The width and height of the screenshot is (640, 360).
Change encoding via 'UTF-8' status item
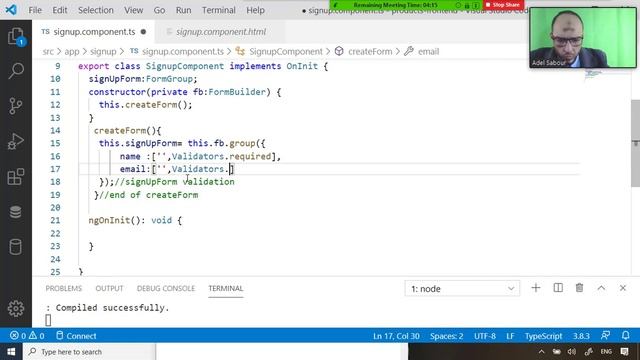tap(485, 336)
